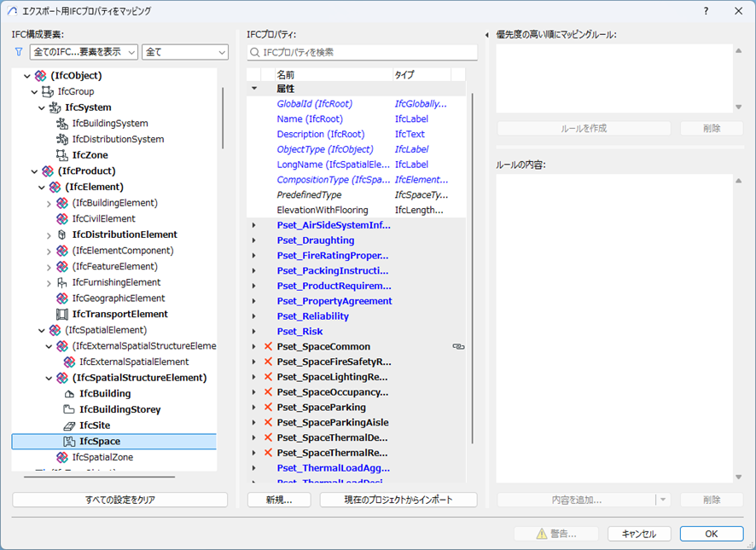Click the IfcGeographicElement icon

tap(62, 298)
